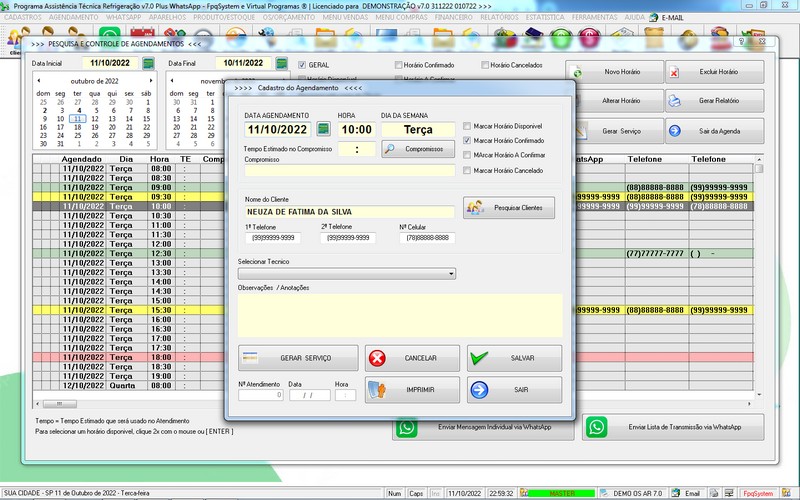Click the green MASTER status bar entry
Image resolution: width=800 pixels, height=500 pixels.
click(x=561, y=493)
